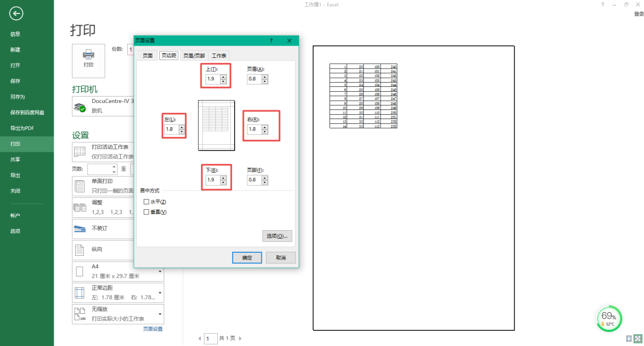This screenshot has height=346, width=644.
Task: Click the back arrow to exit backstage
Action: tap(17, 13)
